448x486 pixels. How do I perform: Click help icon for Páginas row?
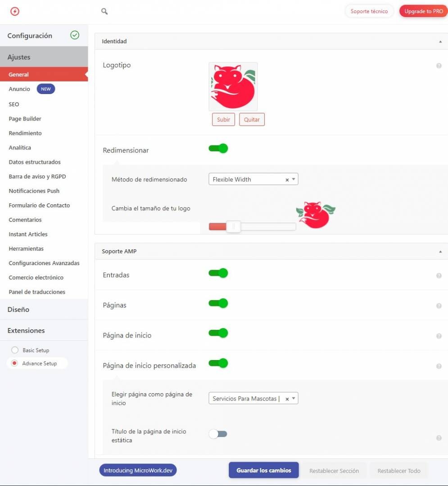click(439, 306)
